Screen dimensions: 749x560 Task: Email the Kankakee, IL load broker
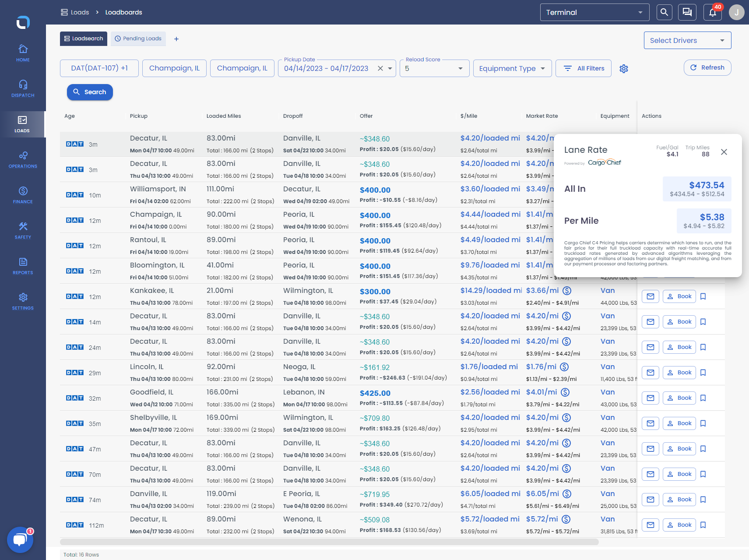651,296
